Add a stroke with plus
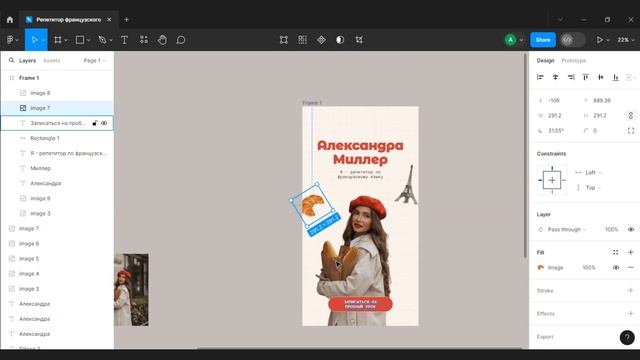The width and height of the screenshot is (640, 360). [631, 290]
